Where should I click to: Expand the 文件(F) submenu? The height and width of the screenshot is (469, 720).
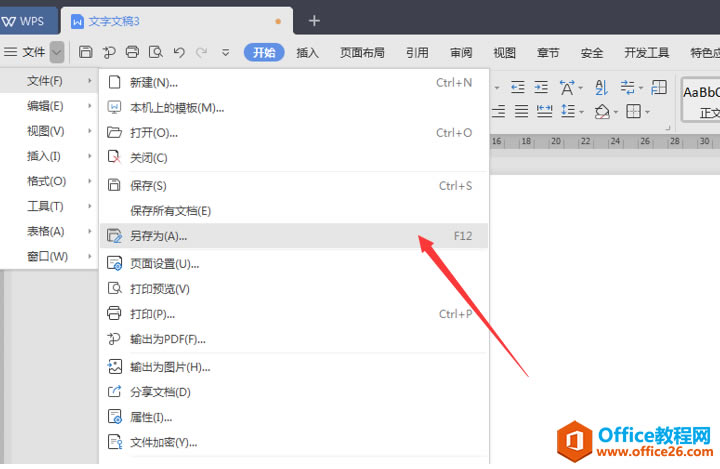(x=49, y=81)
